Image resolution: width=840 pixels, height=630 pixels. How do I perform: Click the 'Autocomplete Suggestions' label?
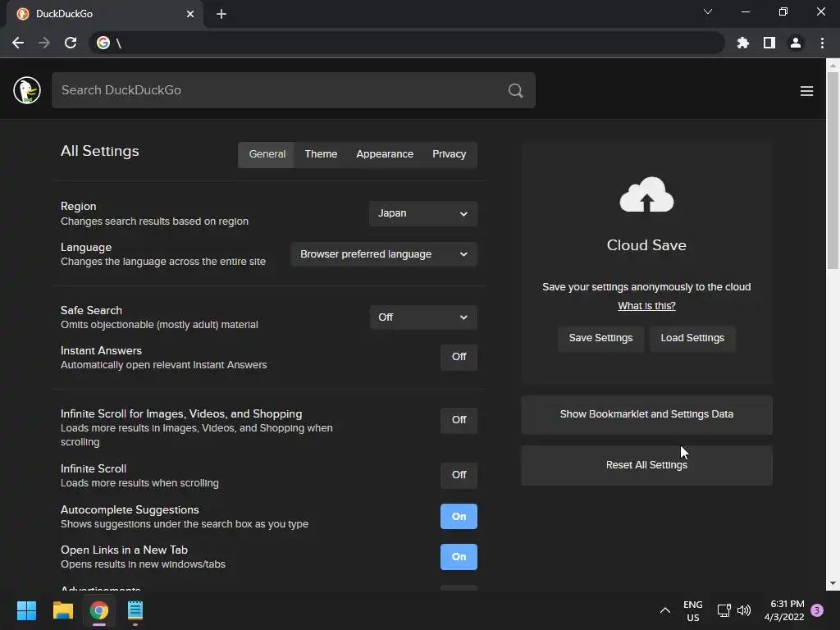pyautogui.click(x=130, y=510)
